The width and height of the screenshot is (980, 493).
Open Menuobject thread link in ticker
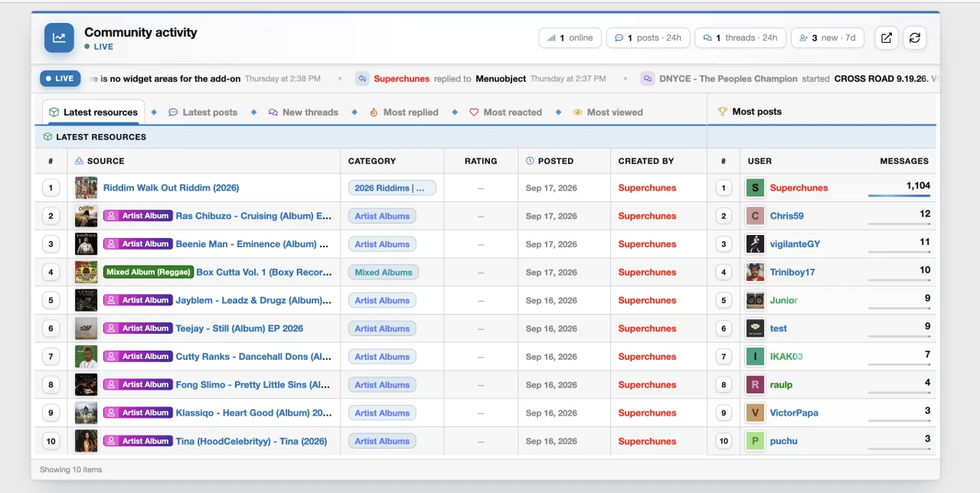pos(501,79)
